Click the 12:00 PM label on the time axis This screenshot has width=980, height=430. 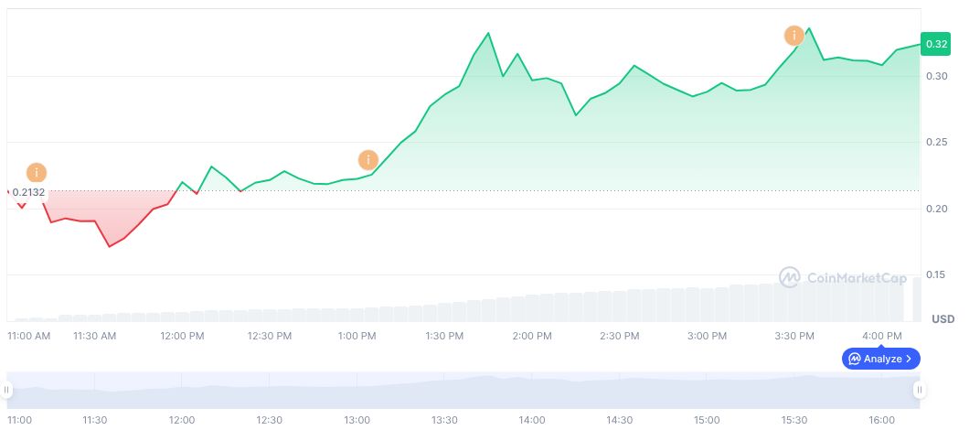182,336
